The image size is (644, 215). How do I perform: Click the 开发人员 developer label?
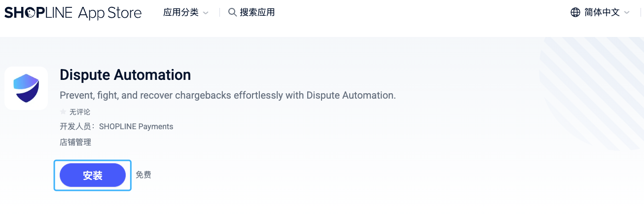78,127
